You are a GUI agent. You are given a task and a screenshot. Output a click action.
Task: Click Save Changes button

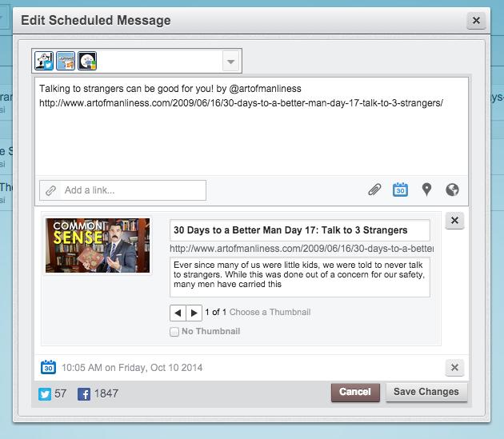426,392
